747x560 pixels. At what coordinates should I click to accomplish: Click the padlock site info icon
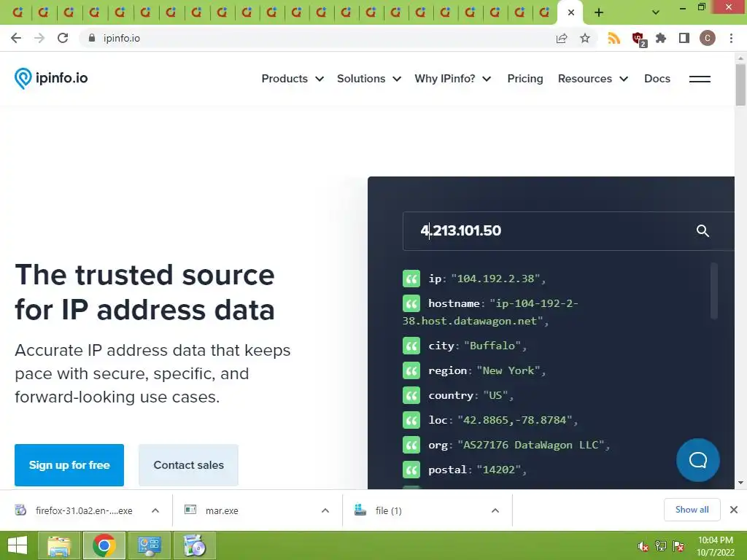(92, 38)
